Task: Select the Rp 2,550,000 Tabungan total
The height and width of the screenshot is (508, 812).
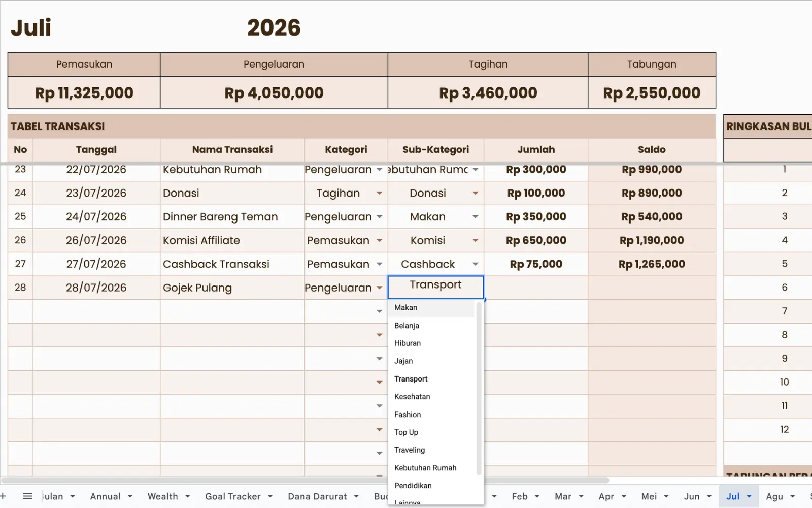Action: 652,93
